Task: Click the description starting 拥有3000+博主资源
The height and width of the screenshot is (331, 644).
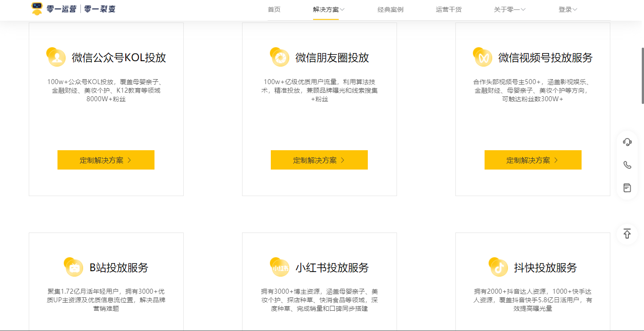Action: [x=319, y=300]
